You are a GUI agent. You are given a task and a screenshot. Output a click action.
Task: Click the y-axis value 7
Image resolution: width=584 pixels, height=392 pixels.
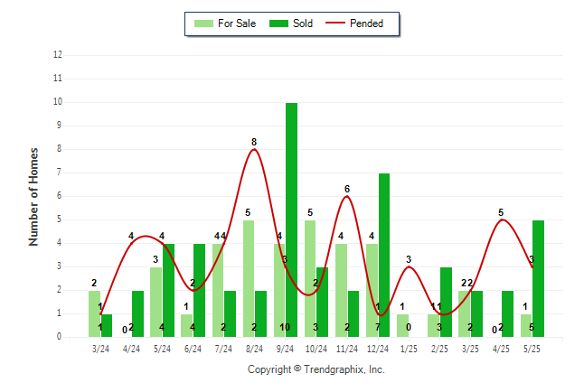[59, 173]
